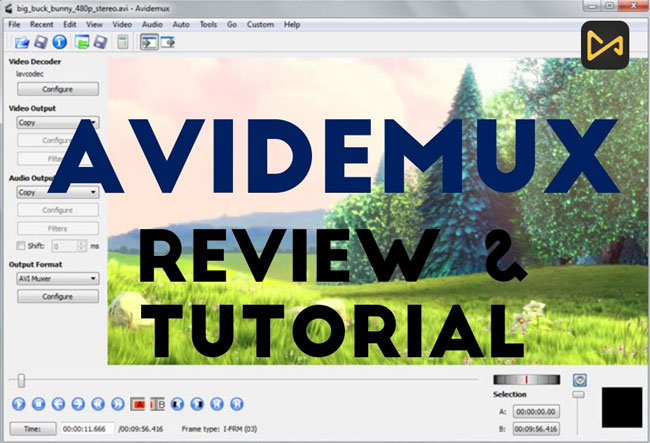The width and height of the screenshot is (650, 443).
Task: Click the Avidemux title bar app icon
Action: [x=8, y=8]
